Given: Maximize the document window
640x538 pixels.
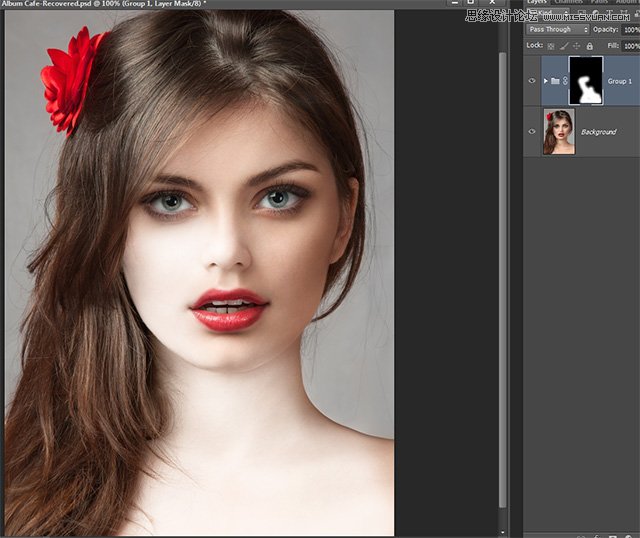Looking at the screenshot, I should 470,2.
